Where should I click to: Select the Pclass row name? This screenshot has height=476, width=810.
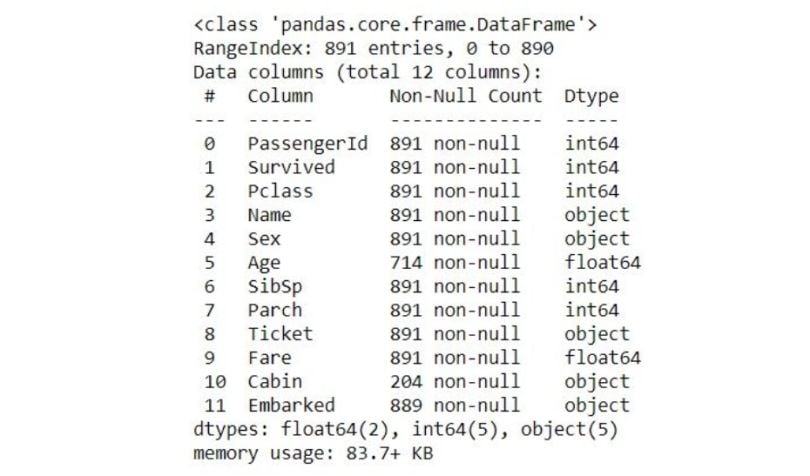pos(281,191)
